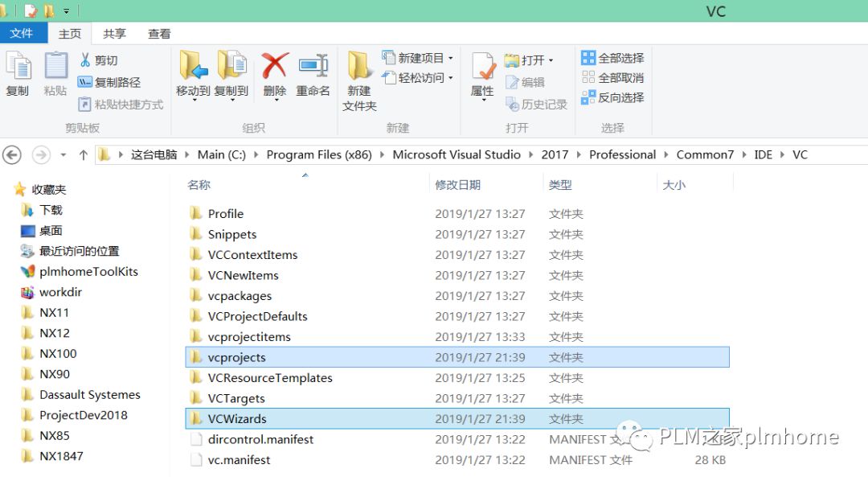Create a New folder (新建文件夹)
This screenshot has width=868, height=477.
(x=359, y=81)
